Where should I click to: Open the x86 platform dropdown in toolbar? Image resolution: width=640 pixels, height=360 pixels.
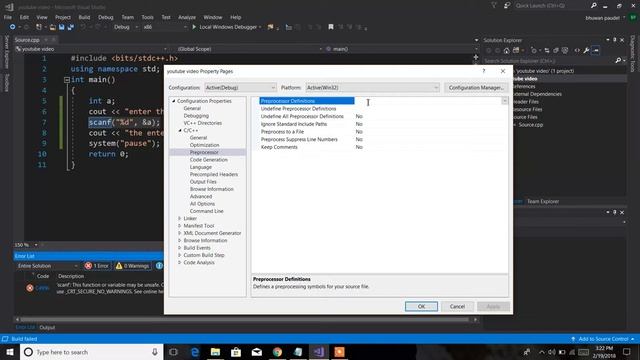pos(164,27)
